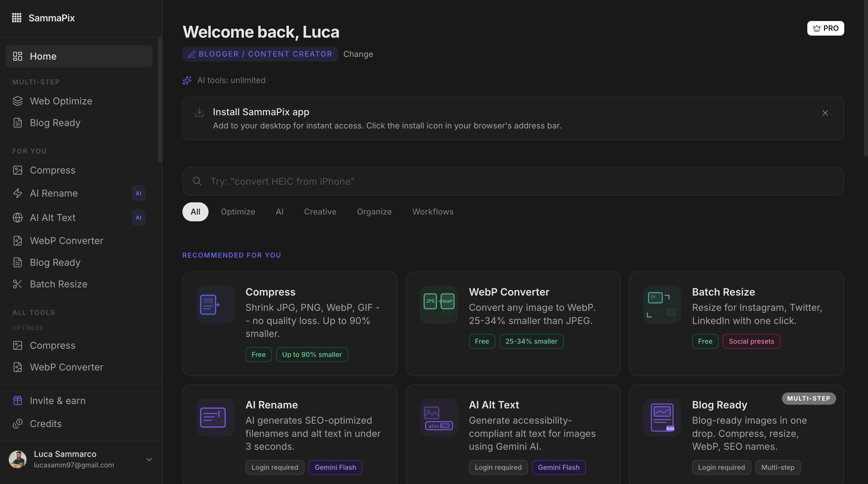868x484 pixels.
Task: Click the Invite & earn gift icon
Action: 18,401
